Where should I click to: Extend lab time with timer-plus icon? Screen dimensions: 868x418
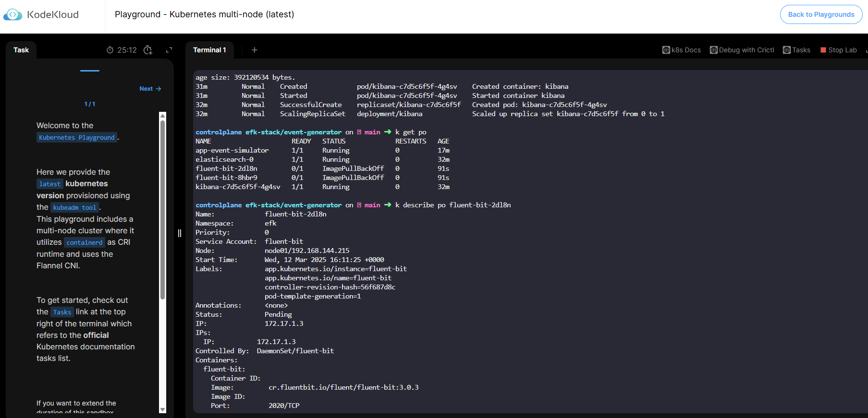148,50
